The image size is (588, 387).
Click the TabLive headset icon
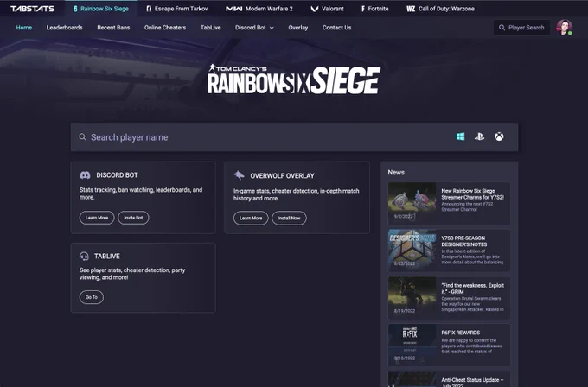tap(84, 256)
